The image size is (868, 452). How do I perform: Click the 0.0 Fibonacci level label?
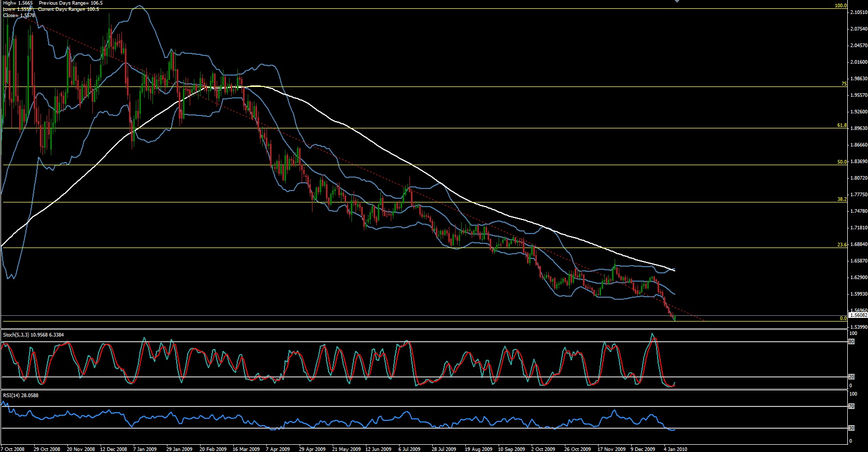pyautogui.click(x=843, y=318)
